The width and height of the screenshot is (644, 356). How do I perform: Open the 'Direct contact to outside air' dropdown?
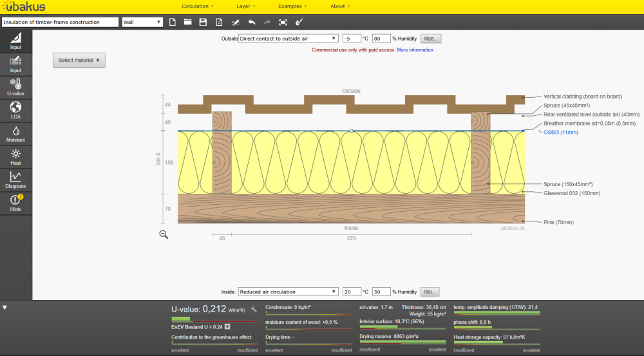pyautogui.click(x=288, y=39)
